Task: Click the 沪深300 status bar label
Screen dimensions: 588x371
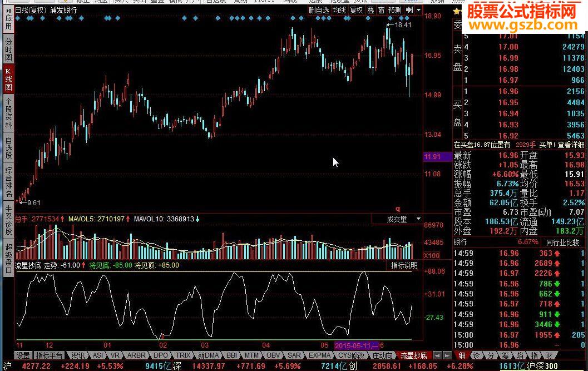Action: [x=542, y=366]
